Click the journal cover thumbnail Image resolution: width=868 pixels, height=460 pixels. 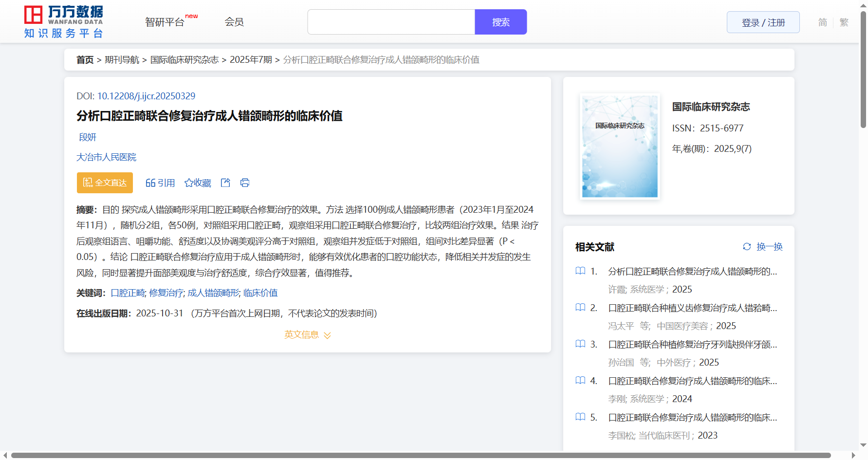(620, 147)
